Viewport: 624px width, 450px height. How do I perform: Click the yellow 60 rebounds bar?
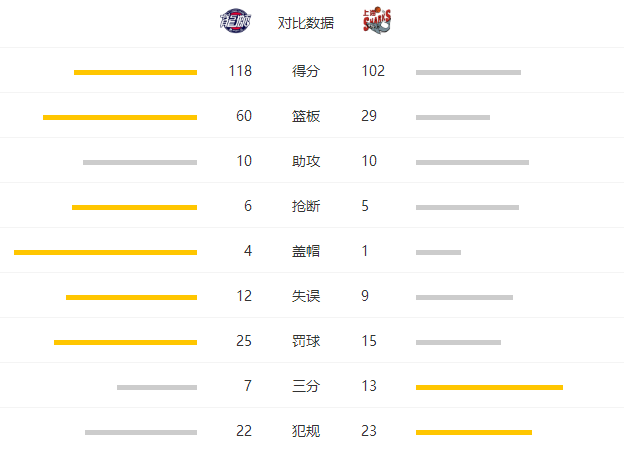click(x=120, y=117)
